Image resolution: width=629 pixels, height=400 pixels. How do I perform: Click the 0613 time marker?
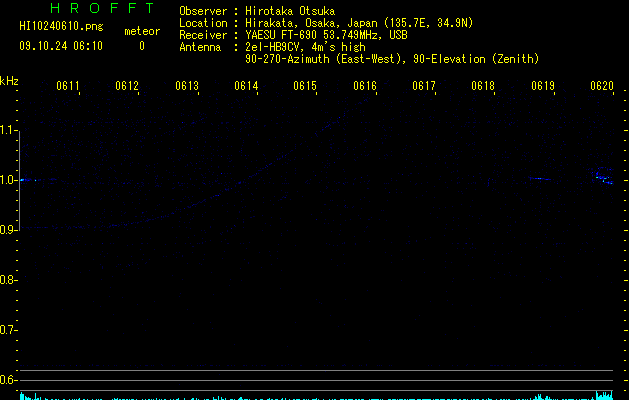point(187,86)
